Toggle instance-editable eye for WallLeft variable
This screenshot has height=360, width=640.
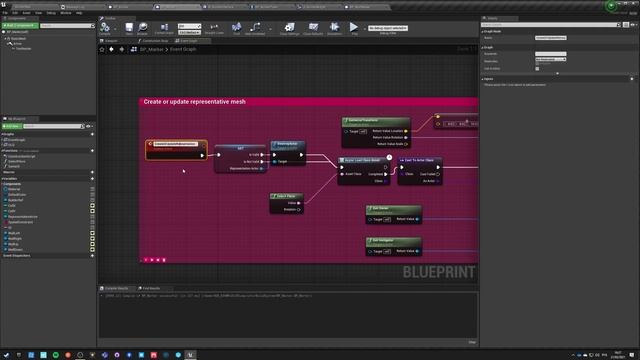[92, 233]
